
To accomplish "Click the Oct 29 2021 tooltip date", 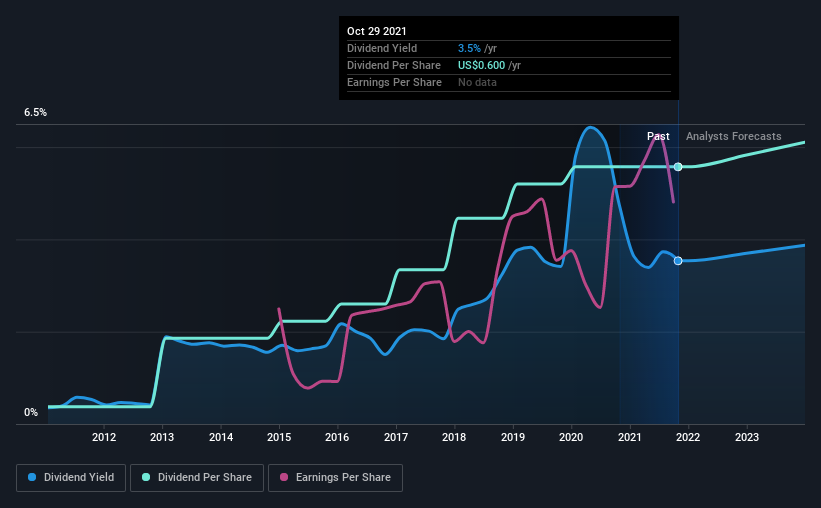I will click(376, 31).
